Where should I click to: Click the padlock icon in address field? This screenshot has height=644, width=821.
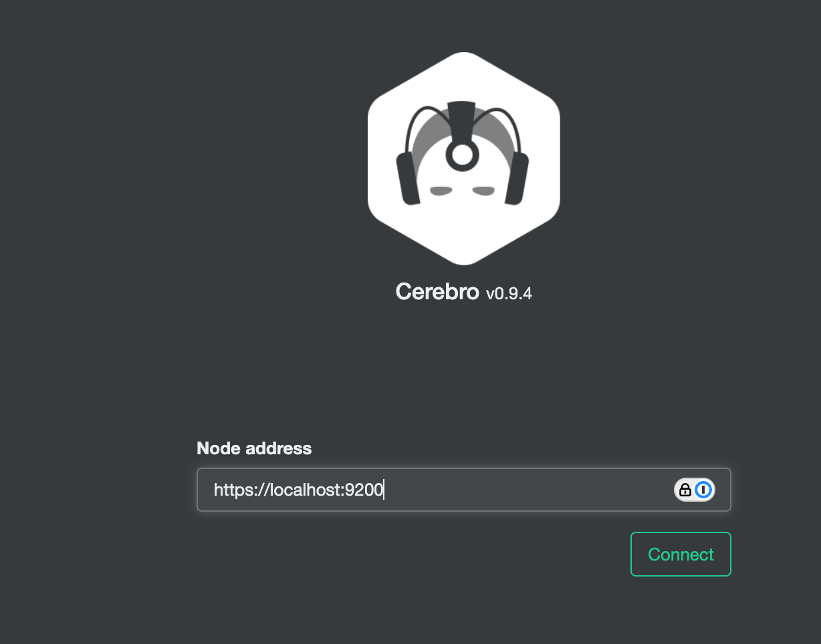click(x=685, y=490)
